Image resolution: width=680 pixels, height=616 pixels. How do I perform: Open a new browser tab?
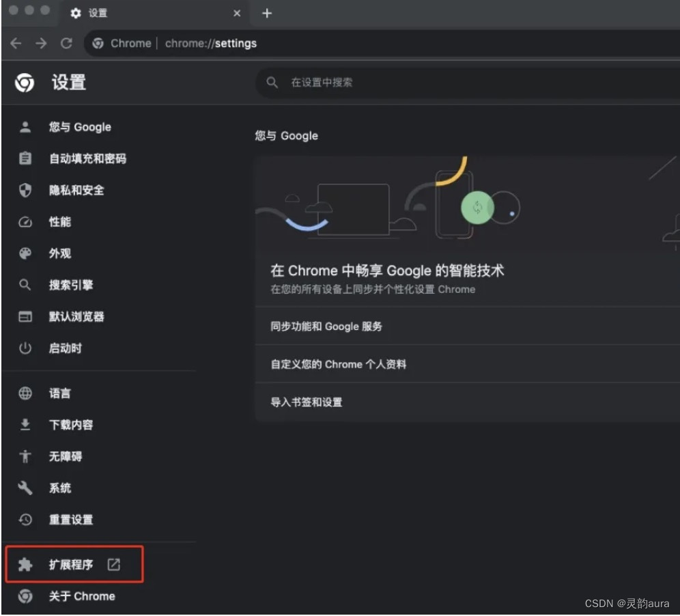(x=266, y=12)
